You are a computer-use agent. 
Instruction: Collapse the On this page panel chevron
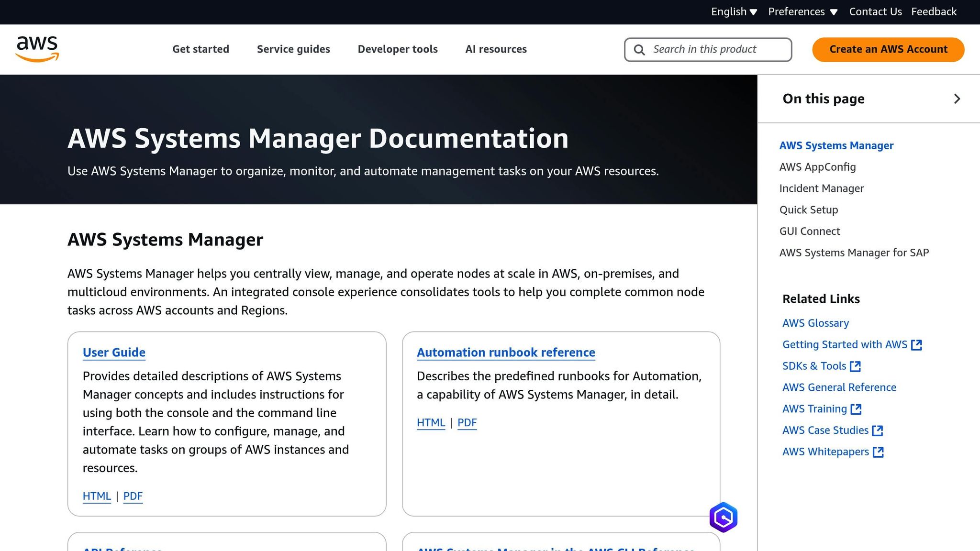957,99
